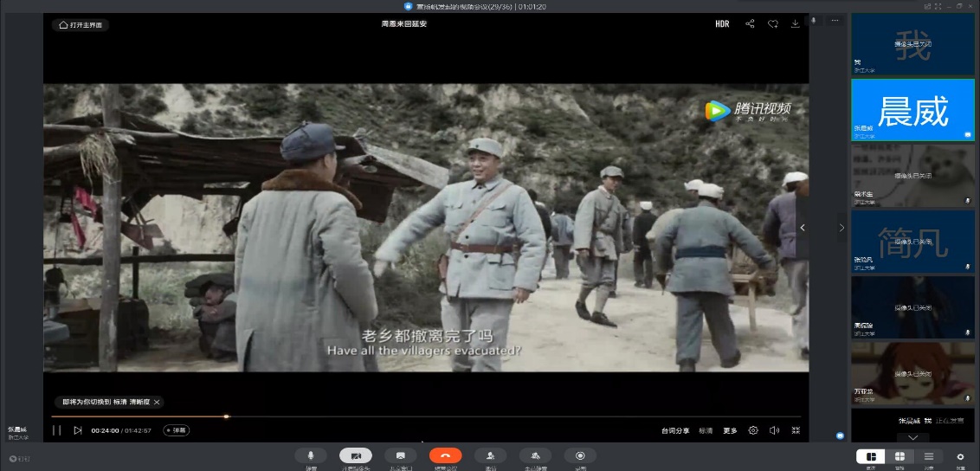Open member management in meeting toolbar
The height and width of the screenshot is (471, 980).
(536, 455)
